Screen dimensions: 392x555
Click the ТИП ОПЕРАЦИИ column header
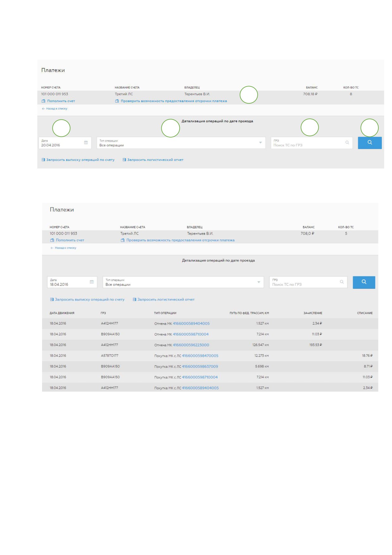click(x=165, y=313)
